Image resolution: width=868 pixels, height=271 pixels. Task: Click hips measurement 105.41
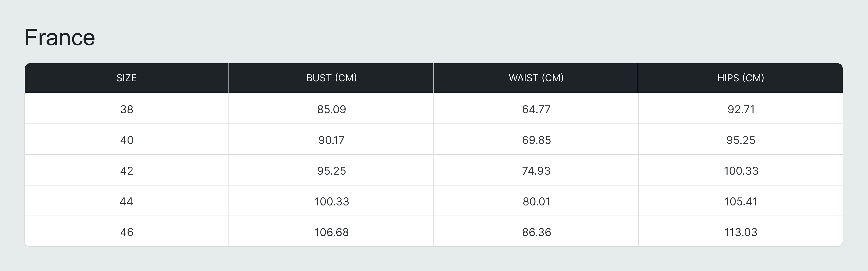tap(741, 201)
